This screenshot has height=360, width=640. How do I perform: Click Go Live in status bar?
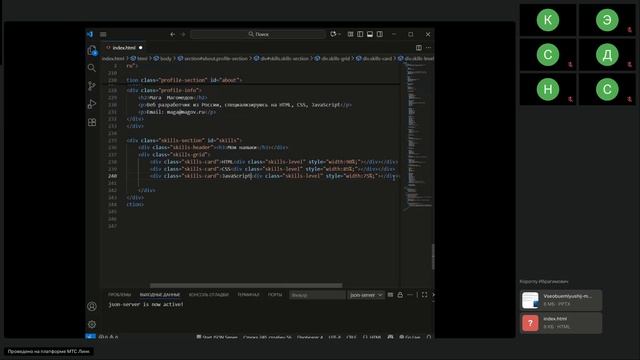[409, 337]
